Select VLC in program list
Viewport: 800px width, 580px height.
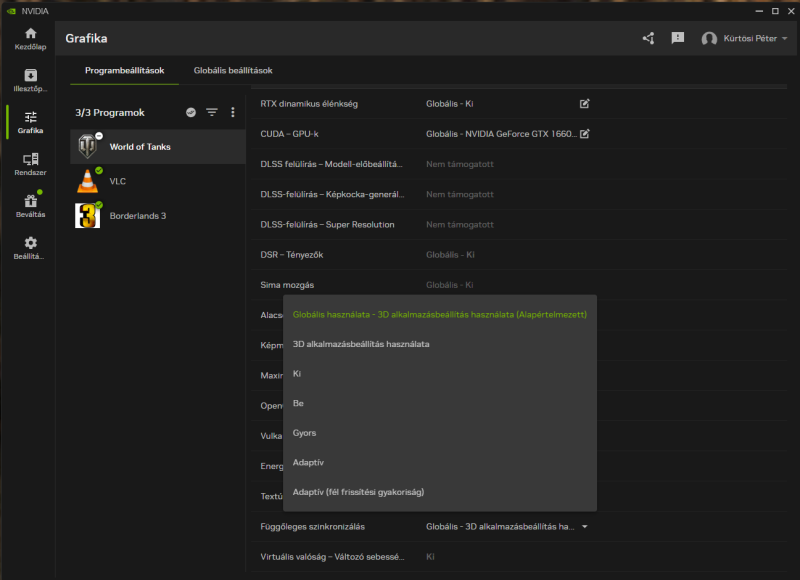coord(158,181)
